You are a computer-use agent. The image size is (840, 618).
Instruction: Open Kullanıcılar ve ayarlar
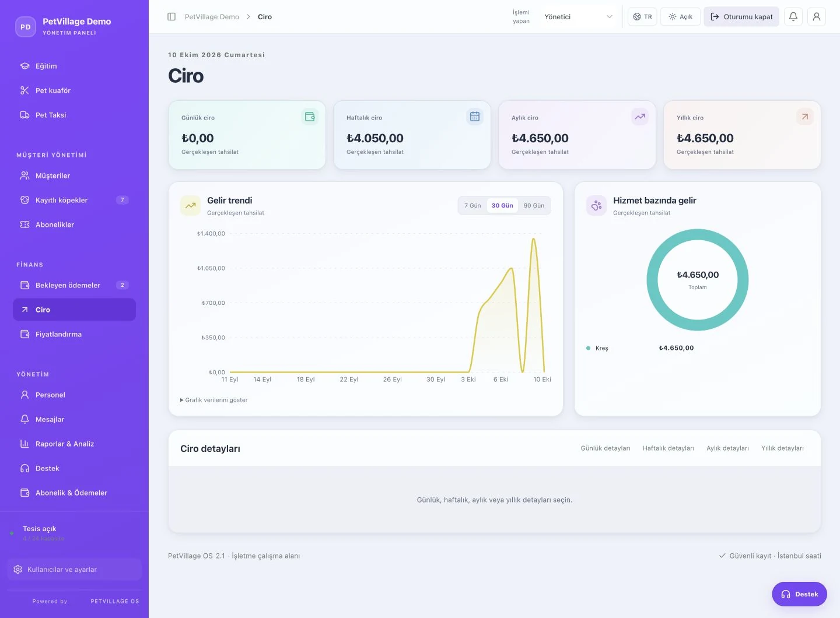(x=75, y=570)
